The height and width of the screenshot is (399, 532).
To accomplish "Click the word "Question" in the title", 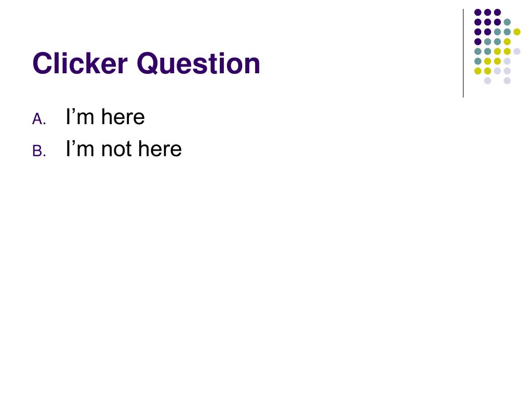I will click(x=198, y=64).
